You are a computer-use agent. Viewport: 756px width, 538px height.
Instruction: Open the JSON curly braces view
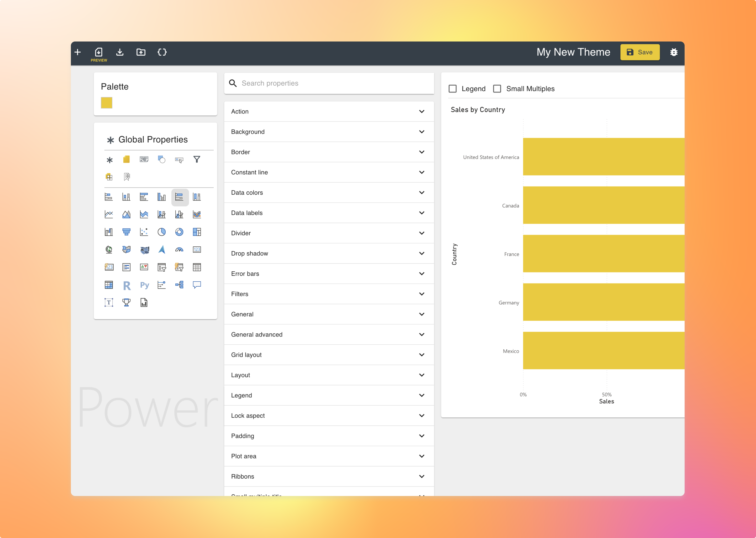[x=162, y=52]
